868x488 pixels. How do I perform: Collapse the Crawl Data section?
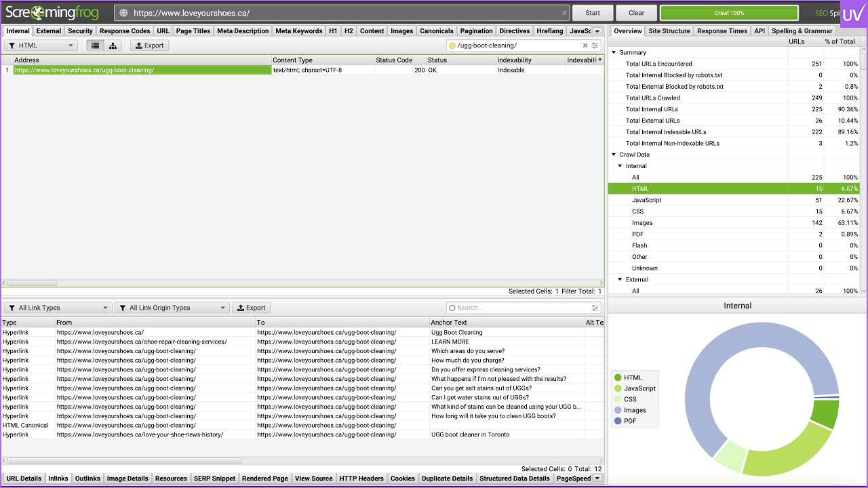[x=614, y=155]
